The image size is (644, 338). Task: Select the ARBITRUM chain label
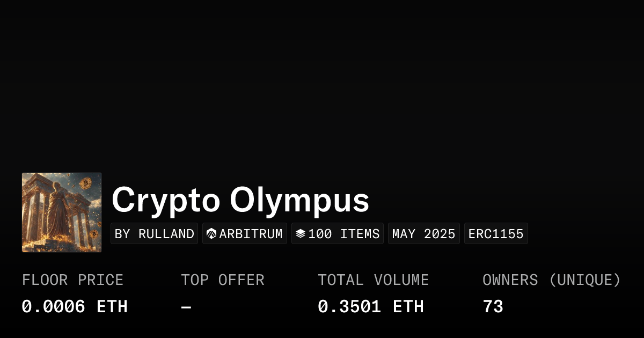coord(251,234)
